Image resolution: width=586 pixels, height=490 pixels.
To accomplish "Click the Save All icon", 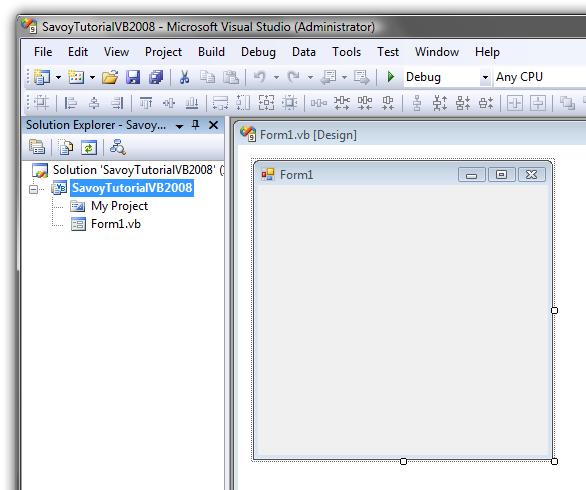I will [156, 77].
